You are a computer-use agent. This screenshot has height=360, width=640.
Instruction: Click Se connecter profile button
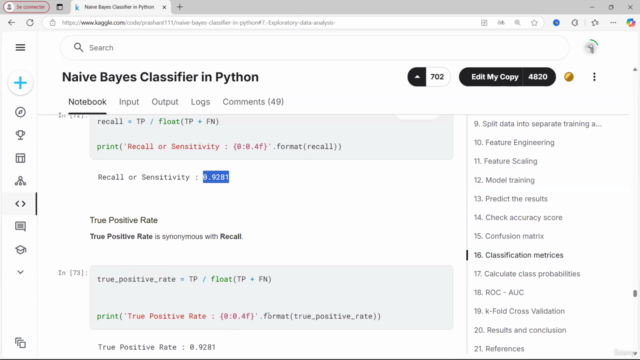pyautogui.click(x=27, y=7)
